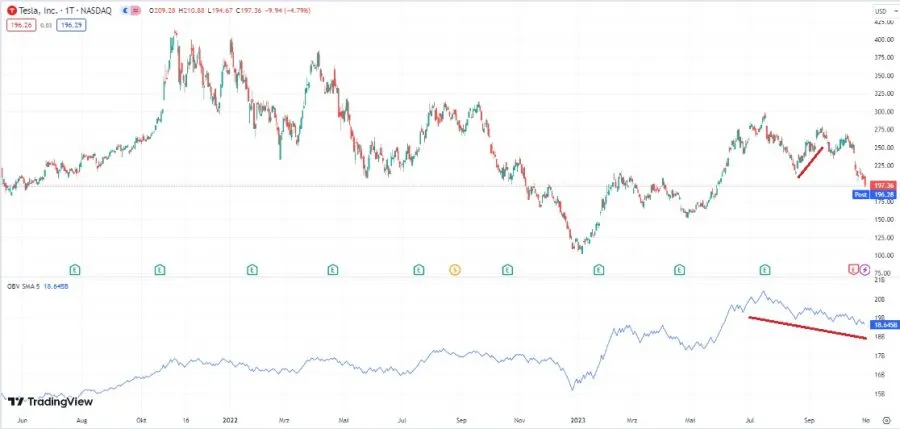Click the yellow split marker icon
900x429 pixels.
454,269
